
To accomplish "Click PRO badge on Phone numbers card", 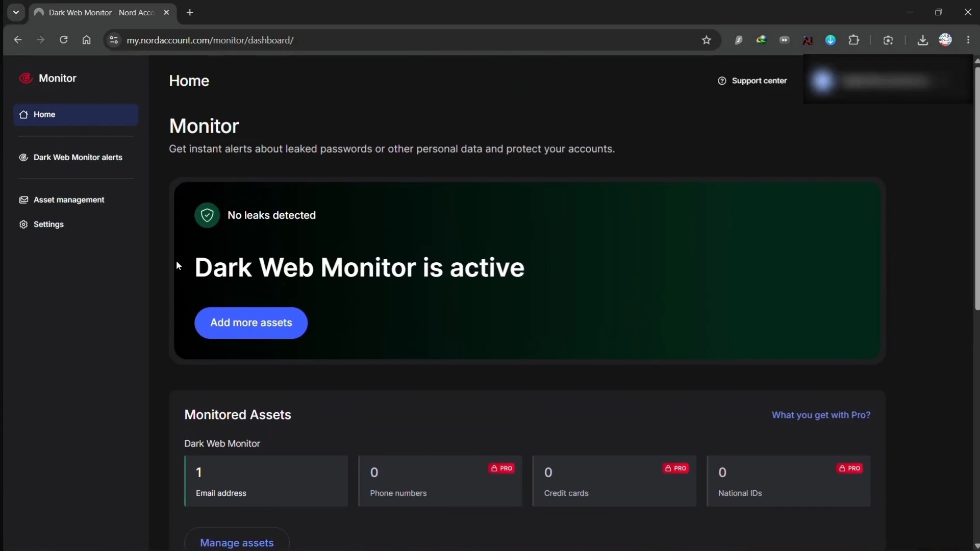I will pos(501,468).
